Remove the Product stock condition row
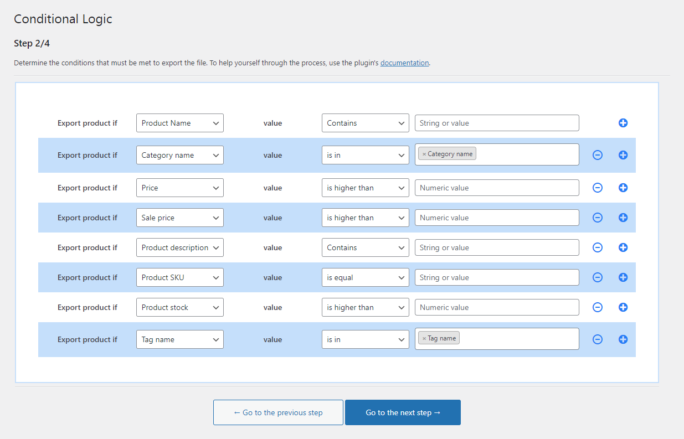Viewport: 684px width, 439px height. pos(597,308)
